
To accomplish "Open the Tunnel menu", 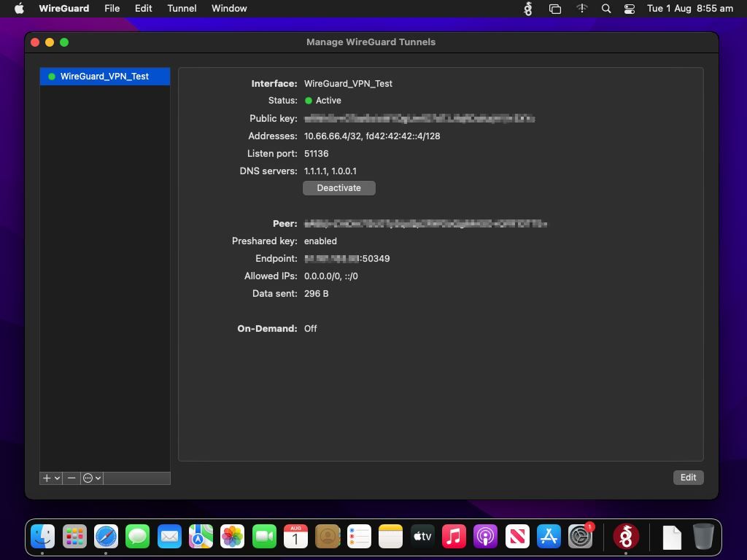I will pos(181,8).
